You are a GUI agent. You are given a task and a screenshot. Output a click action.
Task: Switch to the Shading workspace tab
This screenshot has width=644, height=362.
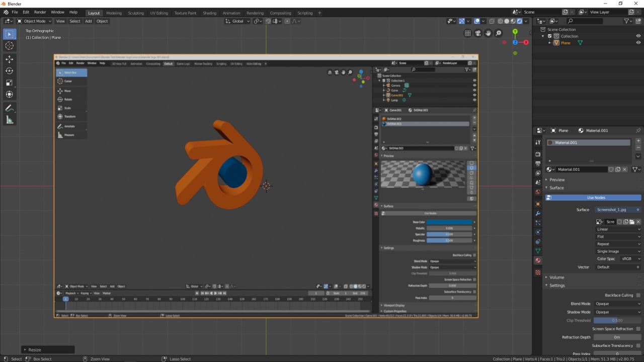coord(209,13)
